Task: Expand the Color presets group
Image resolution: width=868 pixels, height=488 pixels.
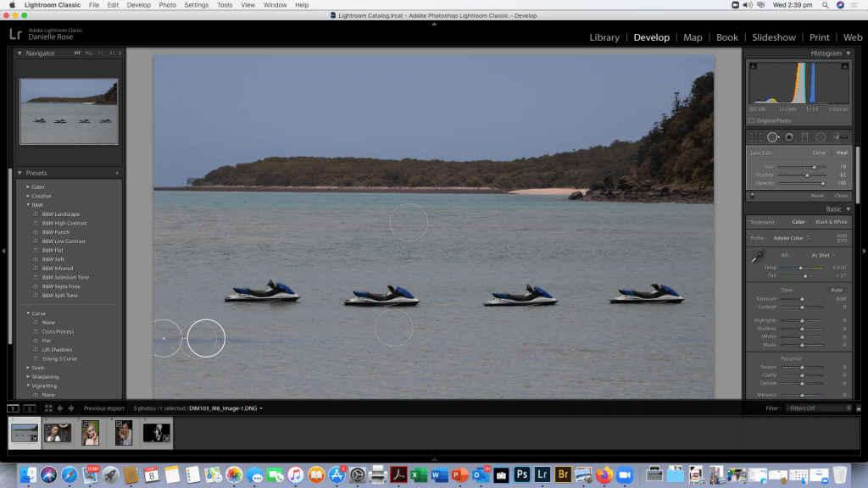Action: click(x=28, y=187)
